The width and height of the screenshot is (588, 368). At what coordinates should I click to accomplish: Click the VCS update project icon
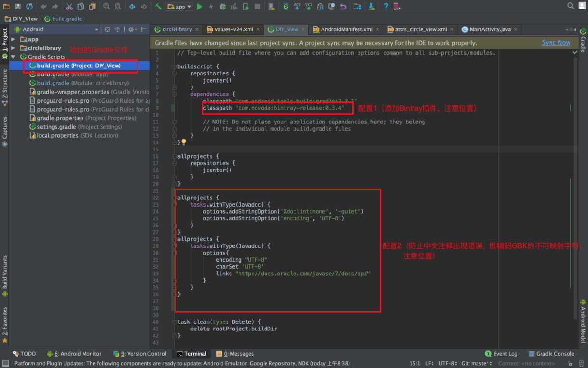tap(297, 7)
